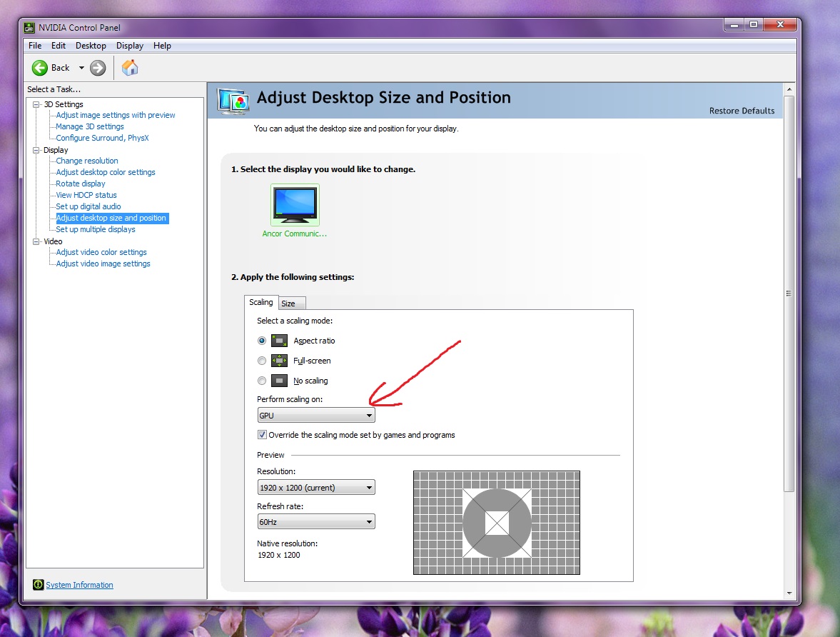The width and height of the screenshot is (840, 637).
Task: Open View HDCP status
Action: tap(86, 195)
